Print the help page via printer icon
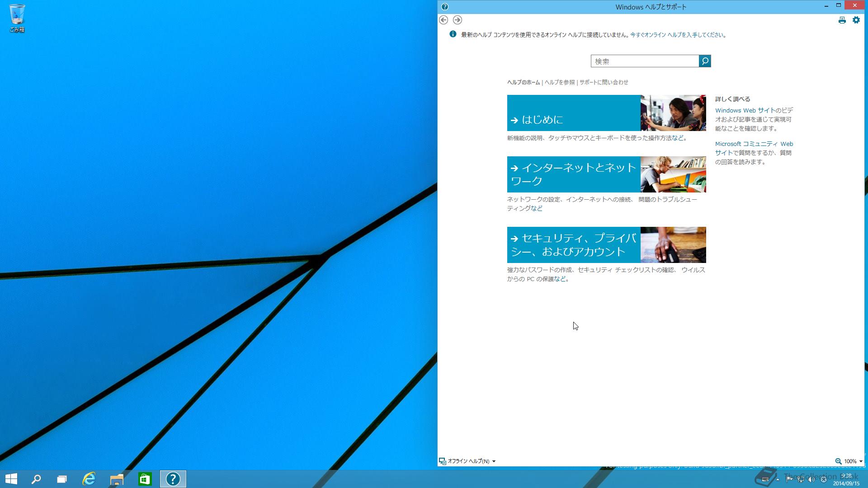 (842, 20)
